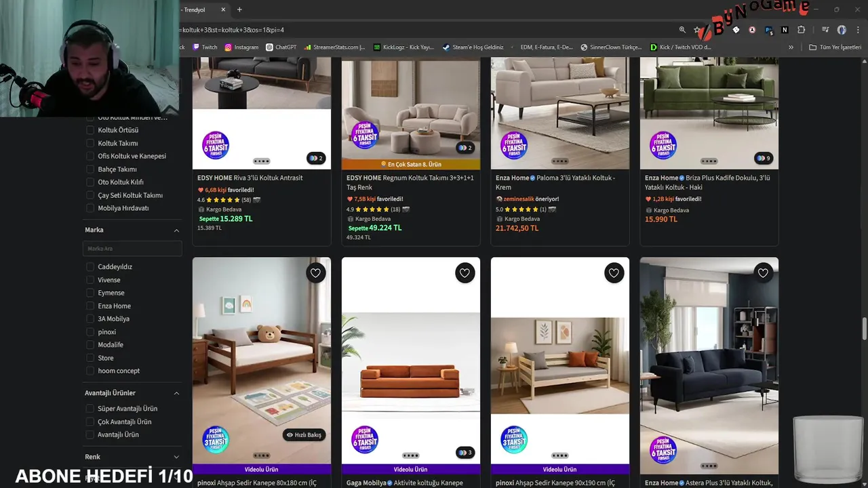The width and height of the screenshot is (868, 488).
Task: Click the Paloma price 21.742,50 TL
Action: coord(517,228)
